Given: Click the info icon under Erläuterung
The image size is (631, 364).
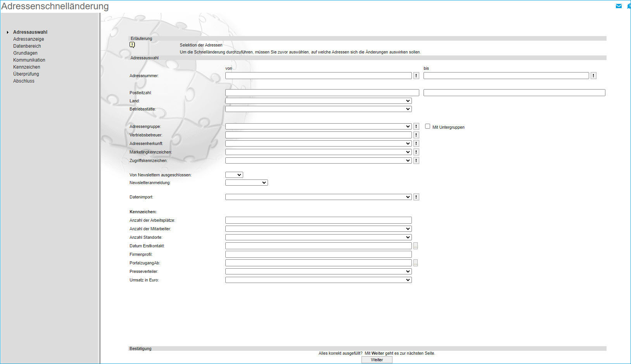Looking at the screenshot, I should point(132,45).
